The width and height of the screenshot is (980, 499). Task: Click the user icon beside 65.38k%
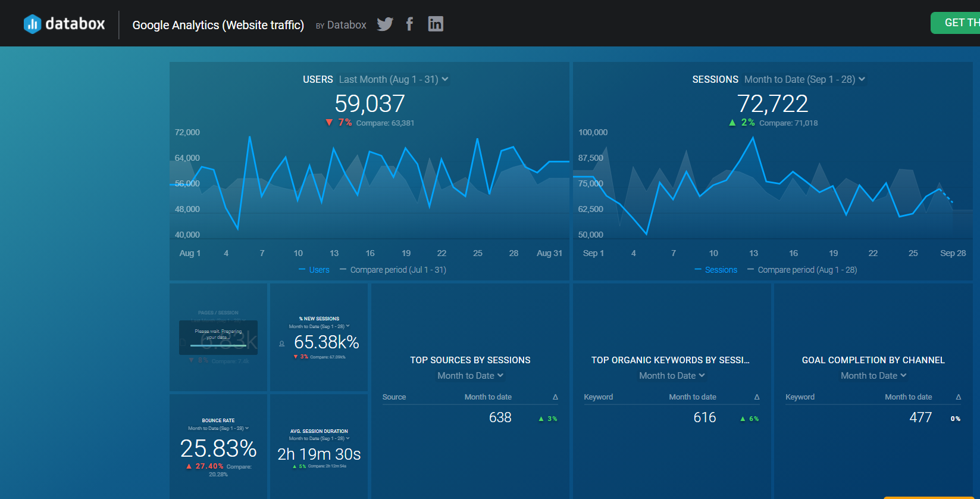point(282,344)
